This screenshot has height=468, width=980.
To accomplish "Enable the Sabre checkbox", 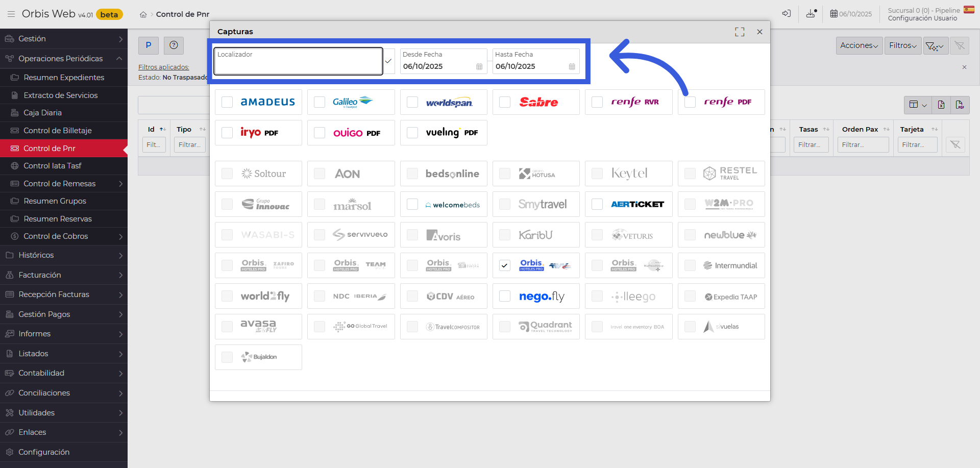I will [505, 102].
